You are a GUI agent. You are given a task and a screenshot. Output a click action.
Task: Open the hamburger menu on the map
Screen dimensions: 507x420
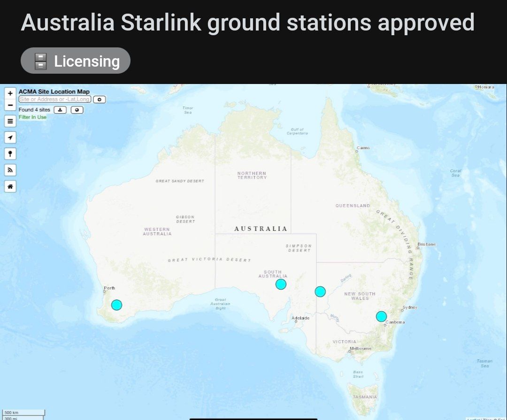click(x=10, y=121)
